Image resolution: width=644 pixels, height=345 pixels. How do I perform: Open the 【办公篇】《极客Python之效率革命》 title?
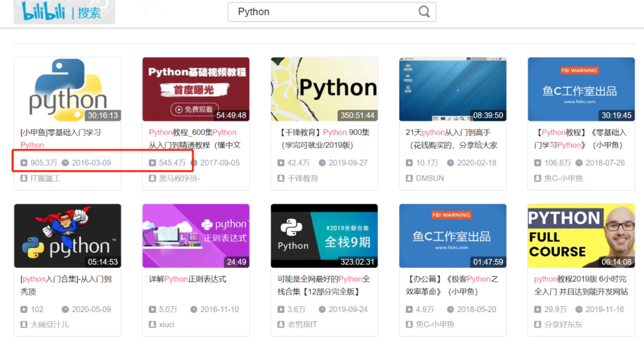(452, 285)
